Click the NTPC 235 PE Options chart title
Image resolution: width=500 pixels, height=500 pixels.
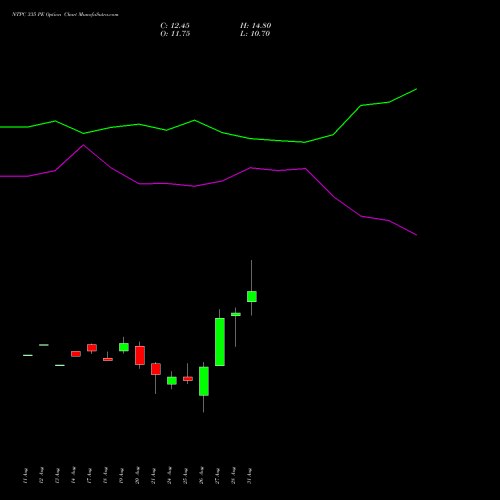pyautogui.click(x=65, y=15)
